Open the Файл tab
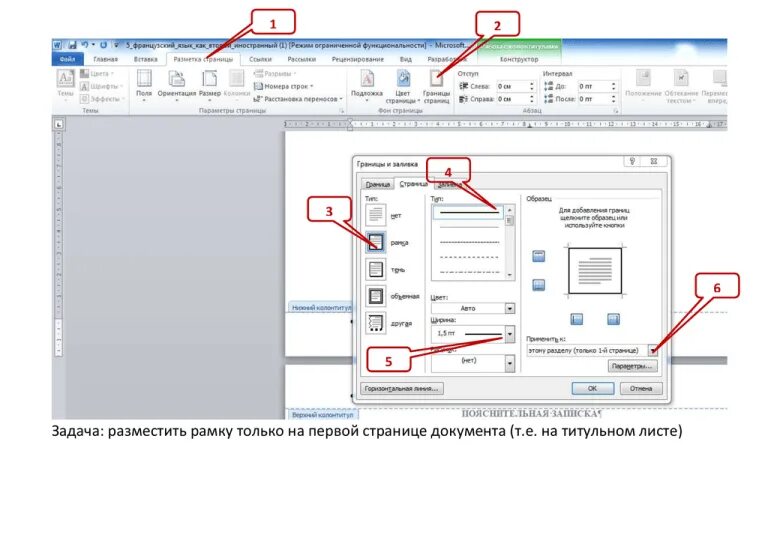 click(68, 59)
